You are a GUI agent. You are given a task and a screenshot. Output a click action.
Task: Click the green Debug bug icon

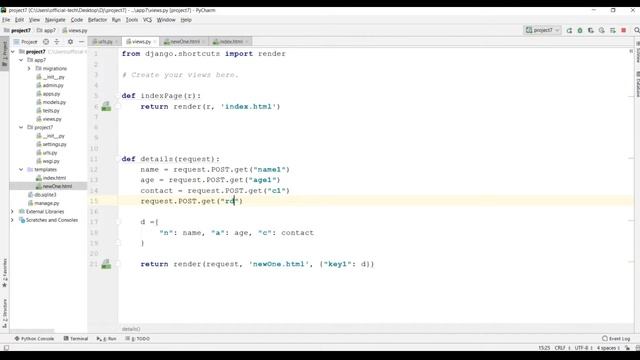[580, 31]
